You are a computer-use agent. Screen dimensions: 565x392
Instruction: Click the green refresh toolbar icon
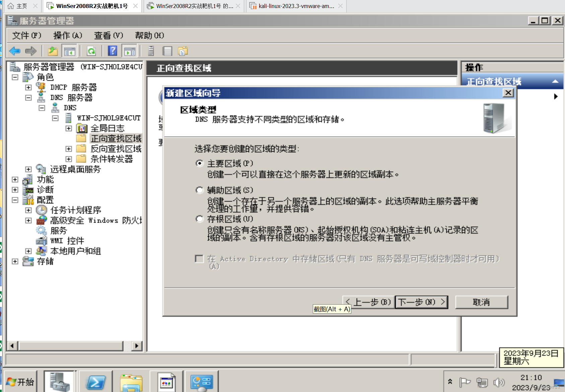pyautogui.click(x=91, y=51)
